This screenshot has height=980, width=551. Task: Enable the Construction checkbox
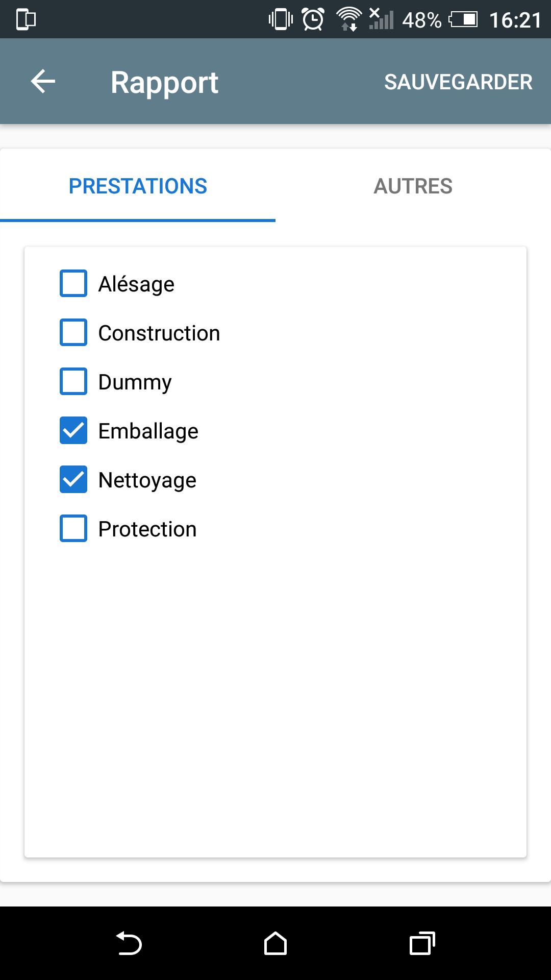coord(73,332)
